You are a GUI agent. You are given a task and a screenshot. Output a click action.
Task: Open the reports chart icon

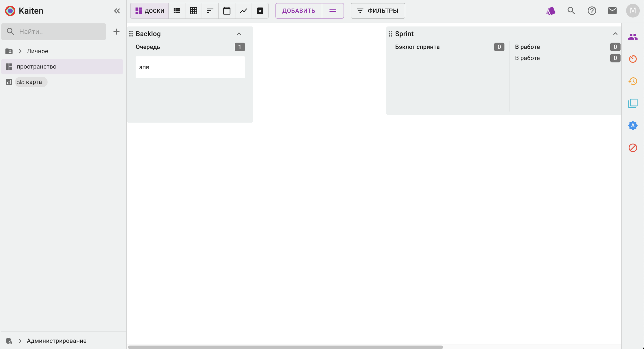click(x=243, y=11)
